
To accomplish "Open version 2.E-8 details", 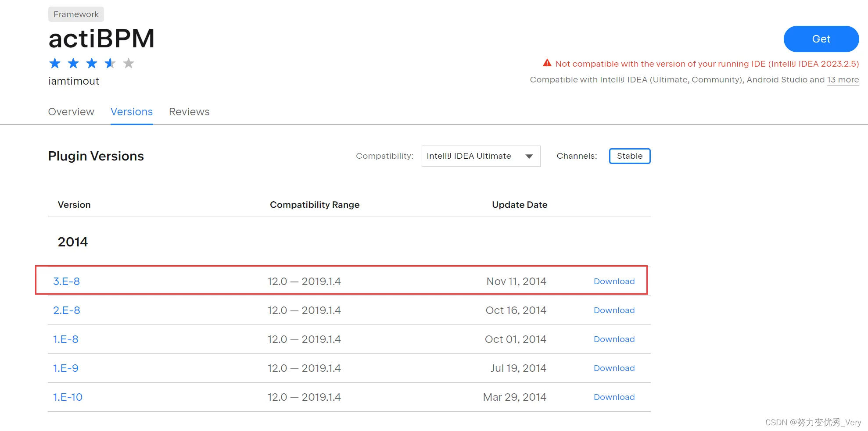I will coord(67,310).
